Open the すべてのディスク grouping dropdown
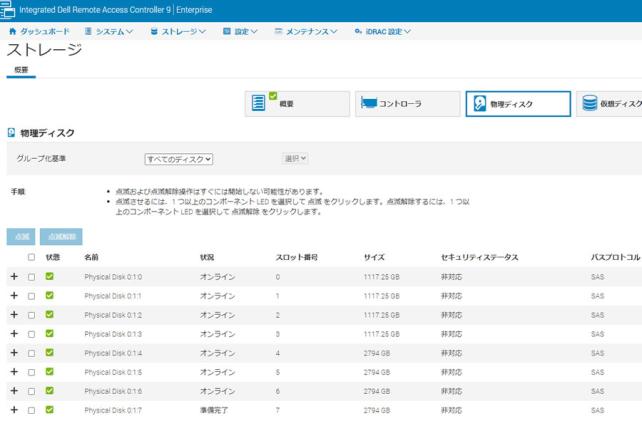Viewport: 642px width, 436px height. tap(180, 158)
